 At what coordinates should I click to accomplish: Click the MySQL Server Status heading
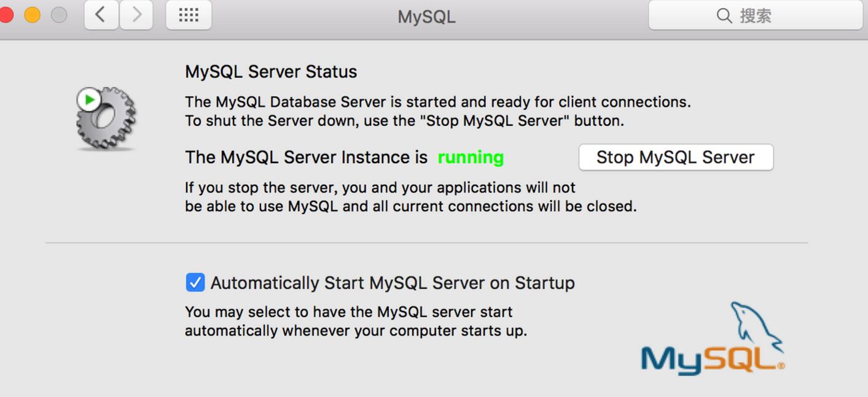tap(271, 72)
